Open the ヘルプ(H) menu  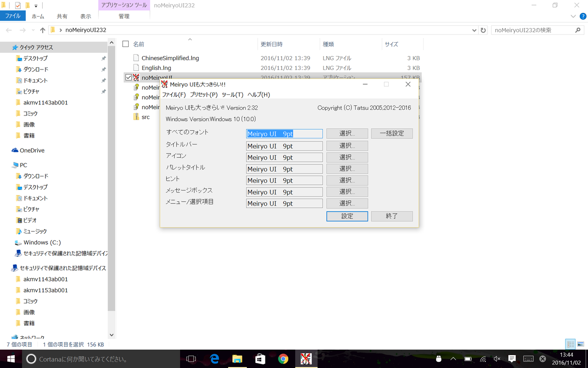click(x=259, y=95)
